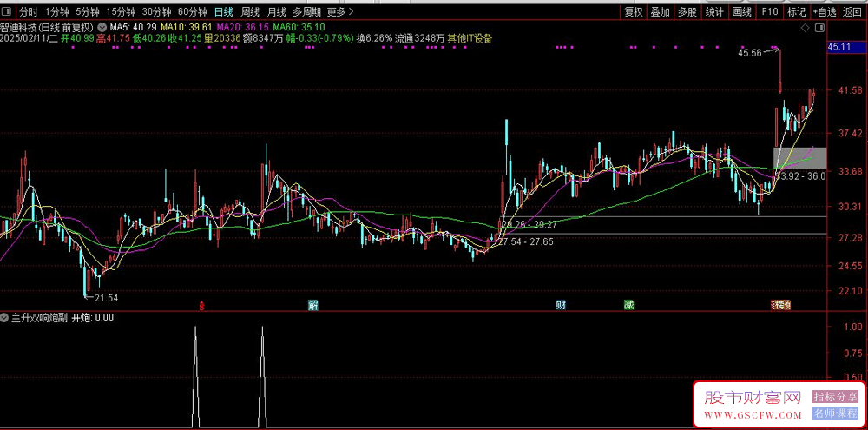Expand the 更多 periods menu
This screenshot has height=430, width=868.
click(x=340, y=11)
